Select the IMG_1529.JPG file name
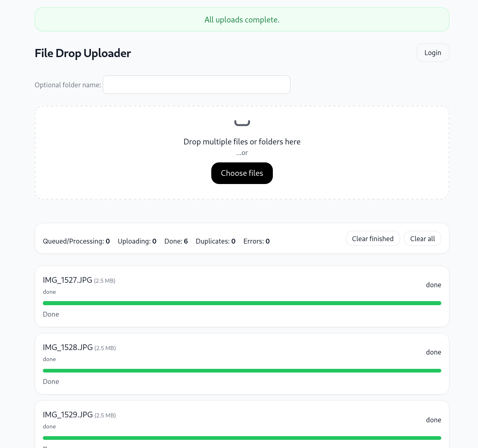Image resolution: width=478 pixels, height=448 pixels. click(68, 415)
